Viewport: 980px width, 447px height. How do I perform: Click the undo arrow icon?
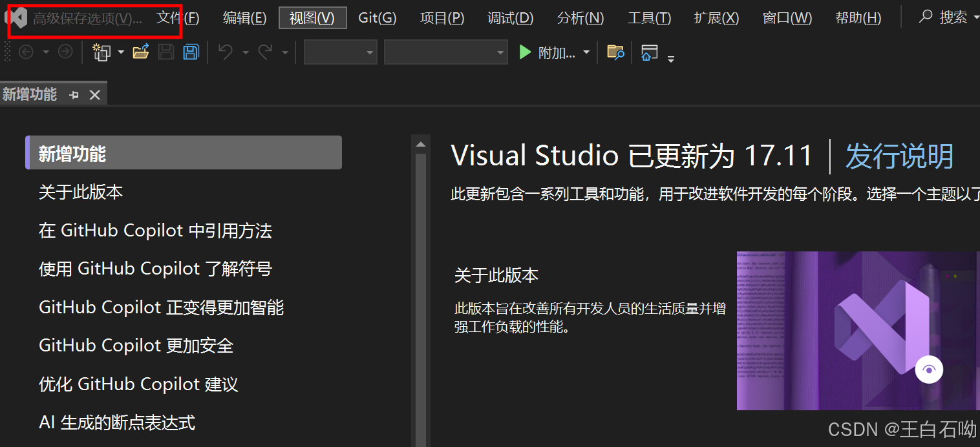tap(226, 52)
